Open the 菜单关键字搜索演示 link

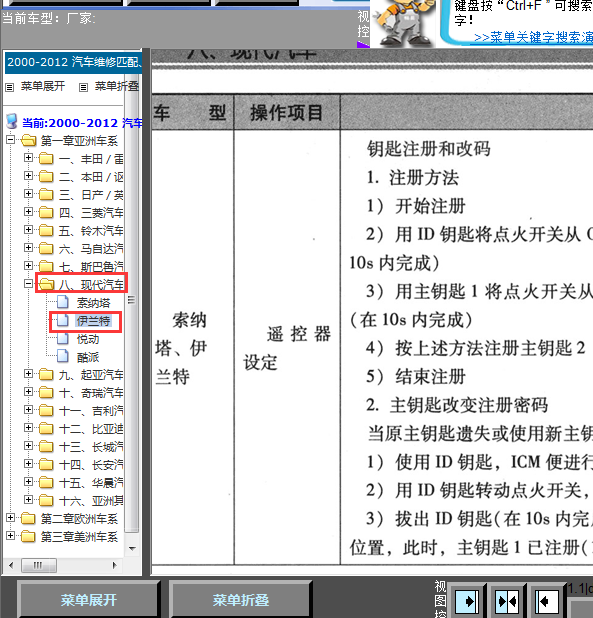click(x=533, y=37)
